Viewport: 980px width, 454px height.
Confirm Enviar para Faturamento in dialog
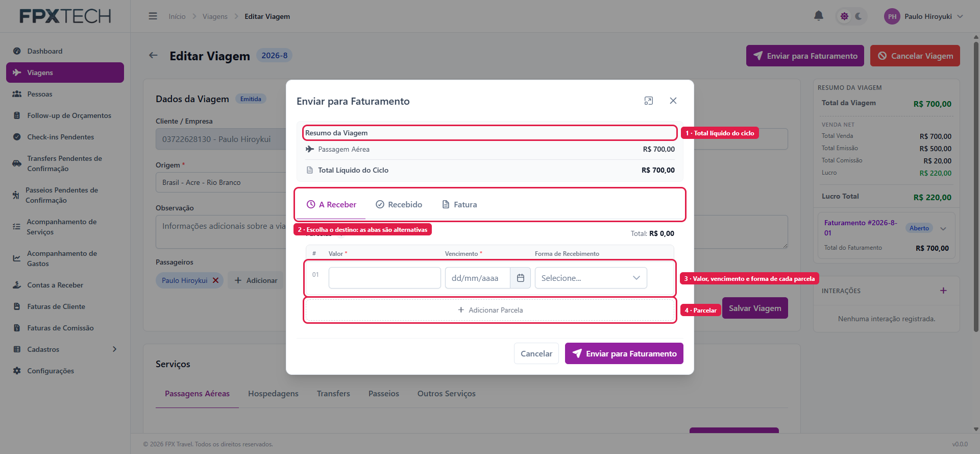624,353
